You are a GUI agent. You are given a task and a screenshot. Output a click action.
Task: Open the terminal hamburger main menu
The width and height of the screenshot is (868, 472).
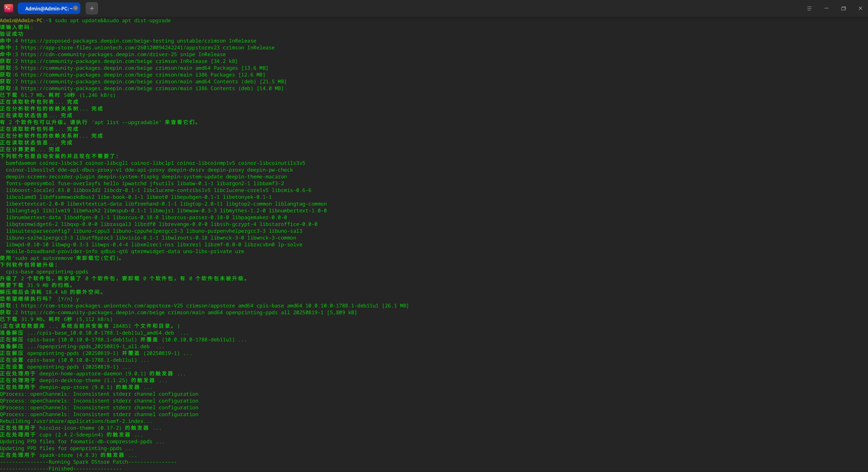809,8
